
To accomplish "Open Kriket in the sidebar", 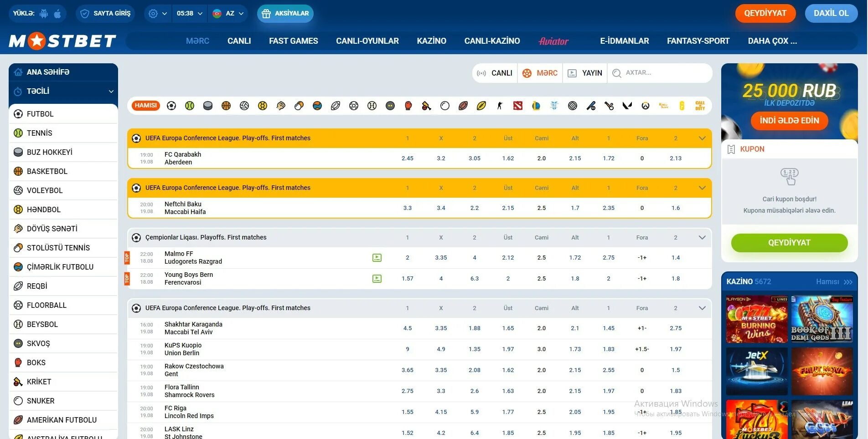I will coord(63,382).
